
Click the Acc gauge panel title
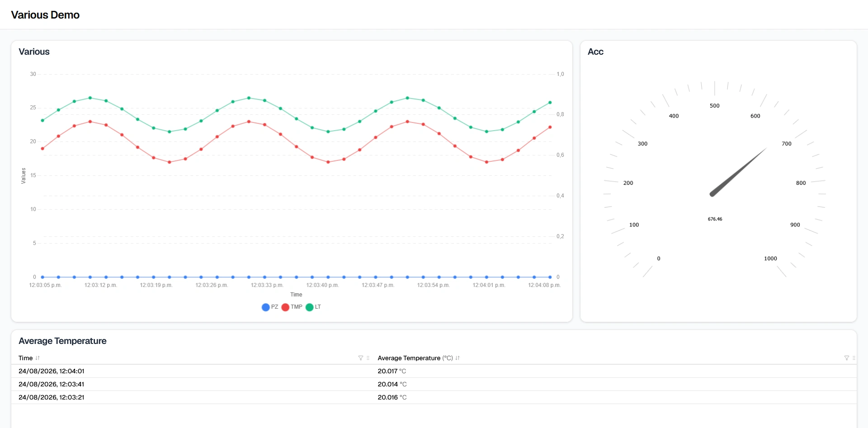point(595,52)
